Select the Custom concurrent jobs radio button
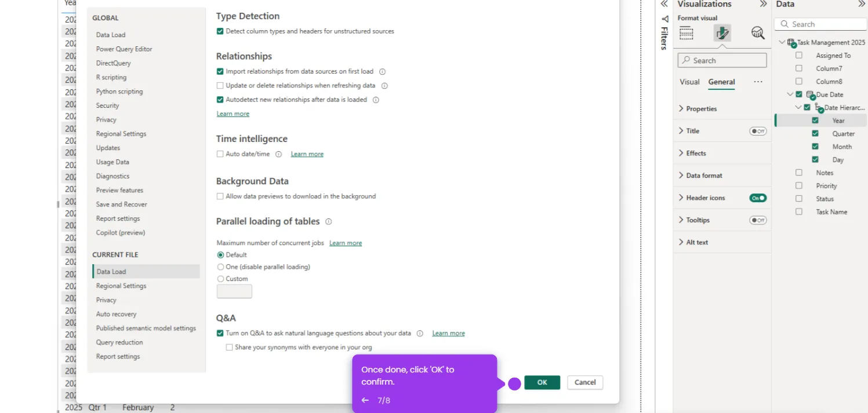The height and width of the screenshot is (413, 868). (x=220, y=279)
